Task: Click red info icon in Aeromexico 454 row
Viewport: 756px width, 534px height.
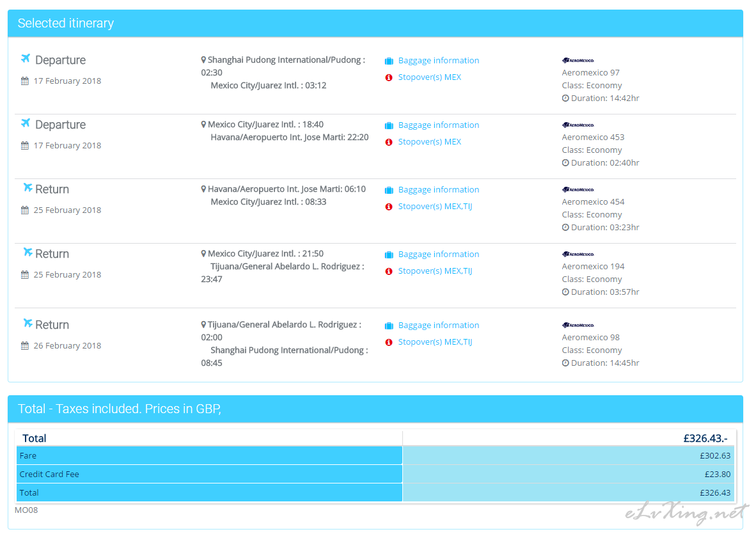Action: click(389, 207)
